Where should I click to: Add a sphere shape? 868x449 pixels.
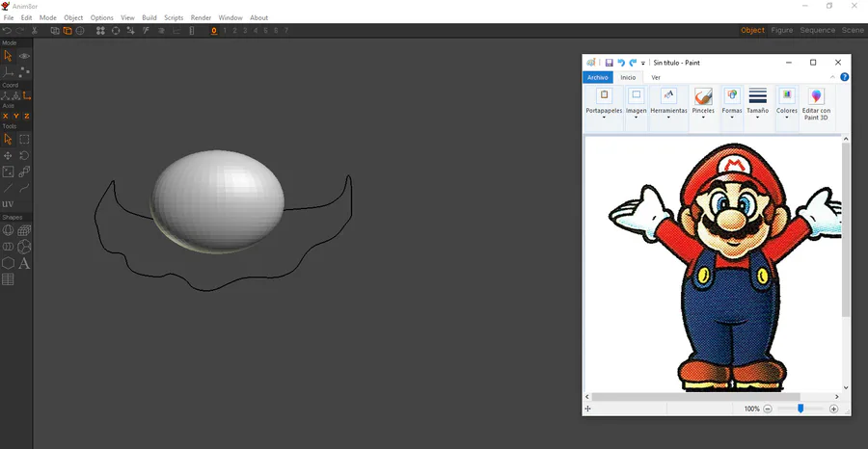click(8, 230)
